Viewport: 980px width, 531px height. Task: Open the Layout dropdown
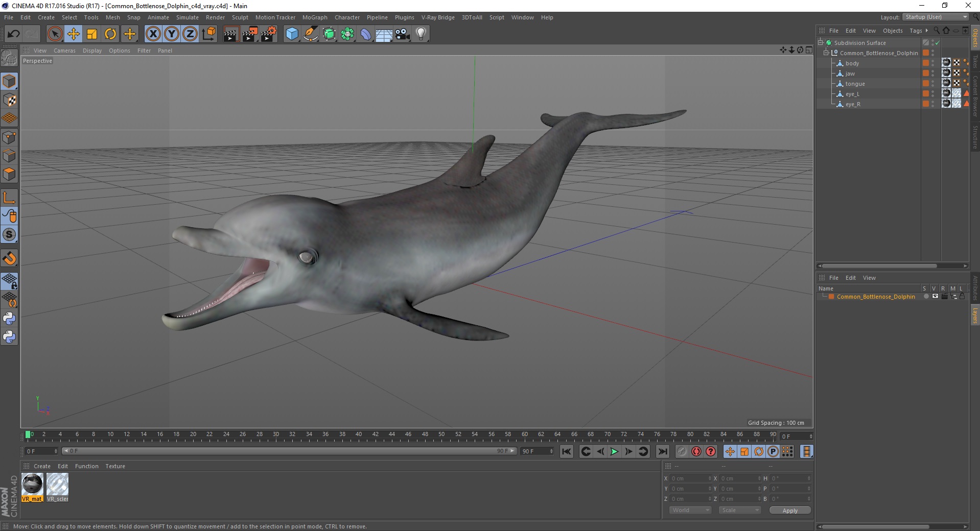pyautogui.click(x=936, y=17)
